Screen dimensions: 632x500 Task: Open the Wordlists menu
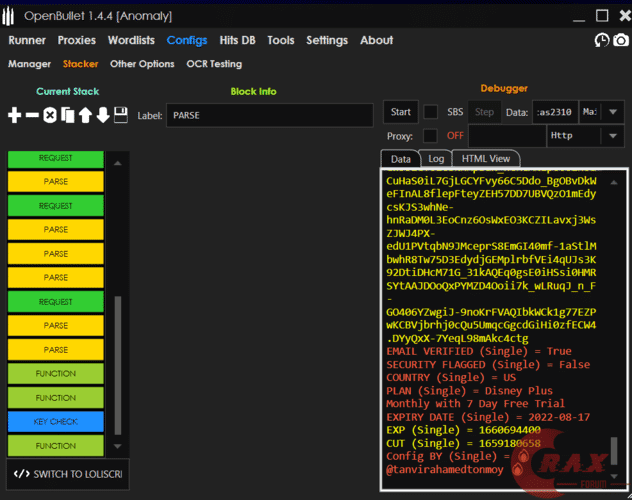(x=131, y=40)
